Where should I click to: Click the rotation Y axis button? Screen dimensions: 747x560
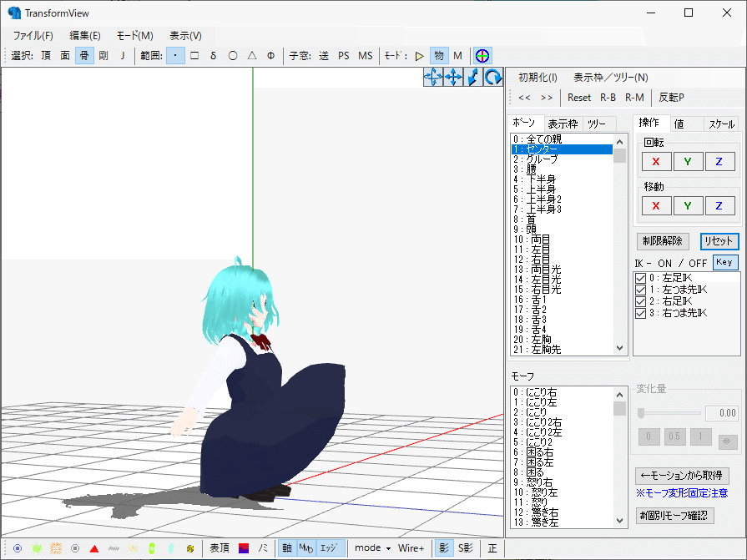[x=688, y=161]
